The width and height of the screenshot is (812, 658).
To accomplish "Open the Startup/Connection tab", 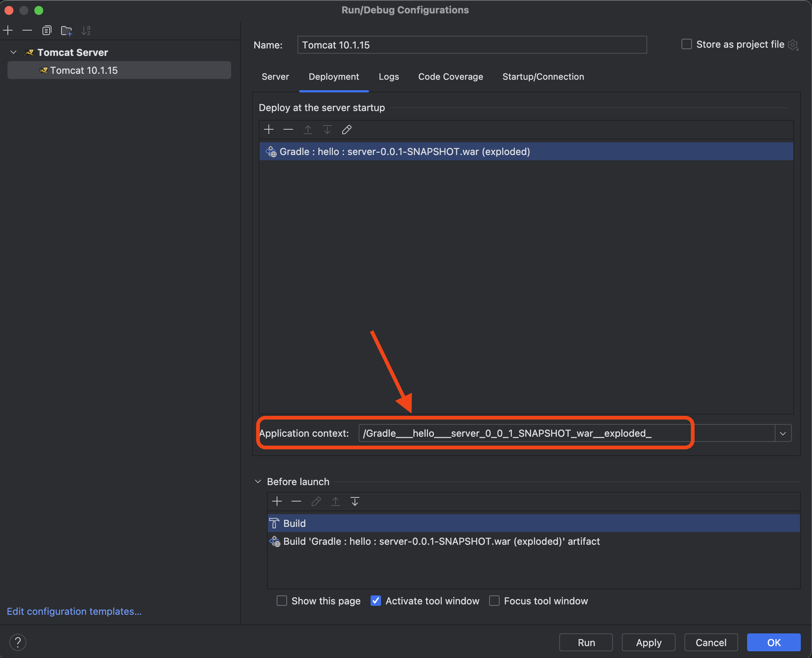I will [543, 76].
